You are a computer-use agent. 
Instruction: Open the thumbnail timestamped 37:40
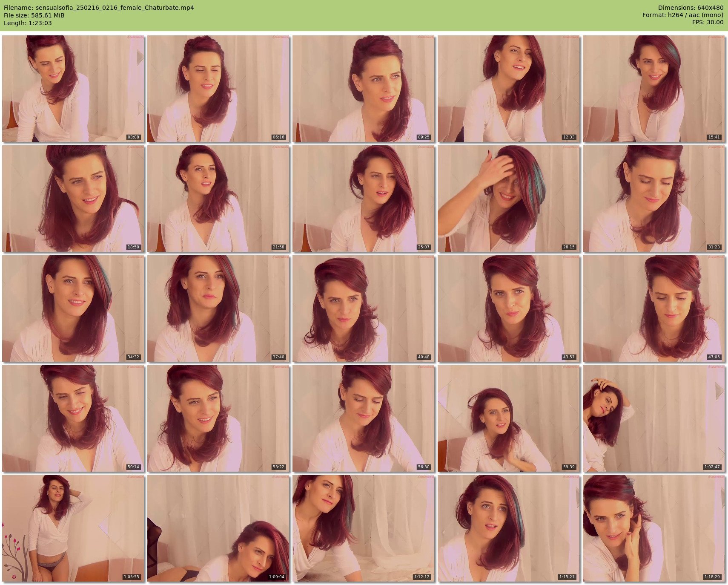pyautogui.click(x=218, y=308)
